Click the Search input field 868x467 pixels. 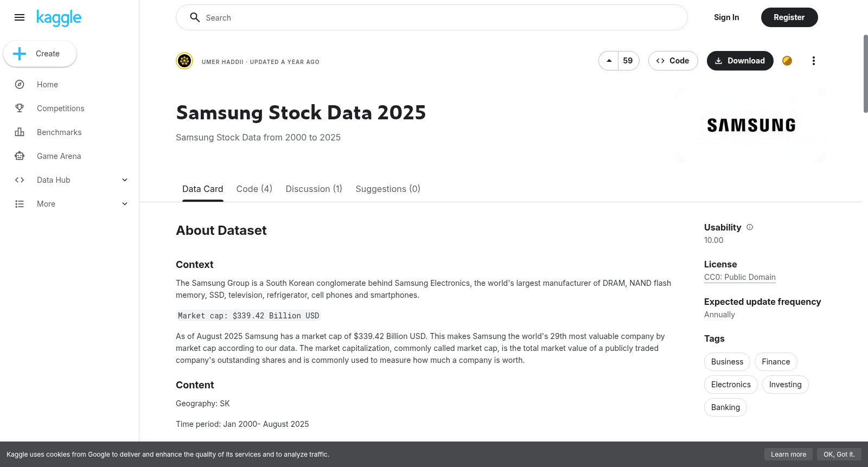432,17
